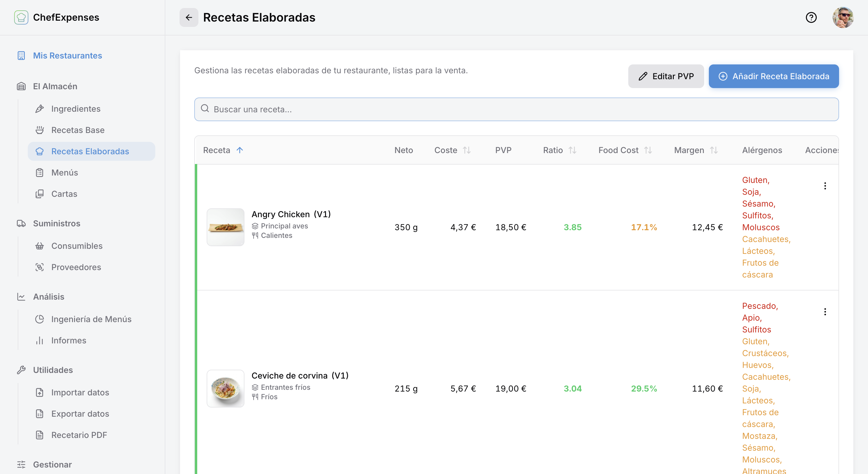Open Consumibles page
This screenshot has width=868, height=474.
[77, 246]
